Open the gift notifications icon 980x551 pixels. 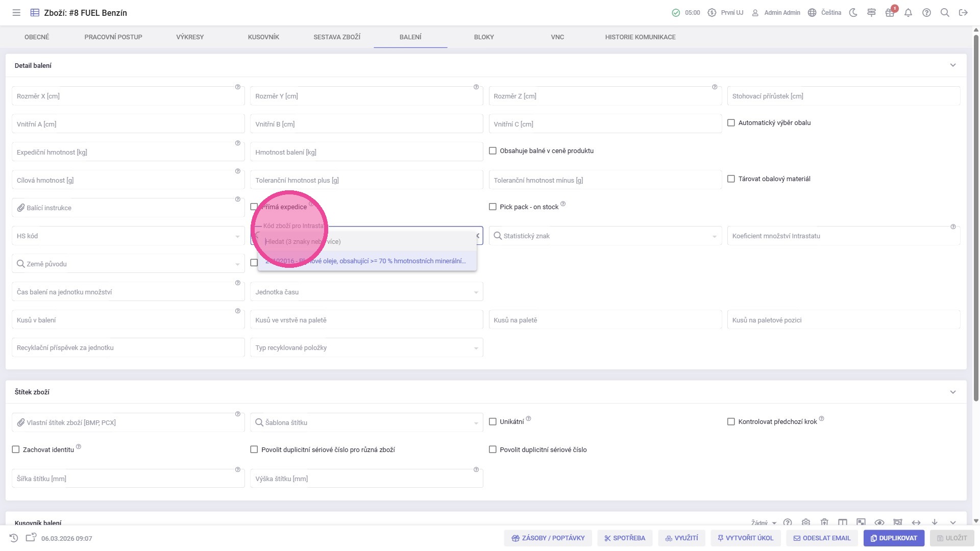click(890, 13)
